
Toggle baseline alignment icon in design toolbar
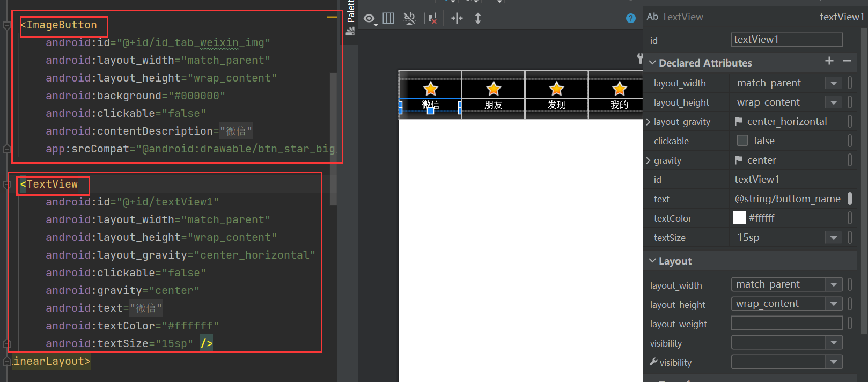(409, 19)
